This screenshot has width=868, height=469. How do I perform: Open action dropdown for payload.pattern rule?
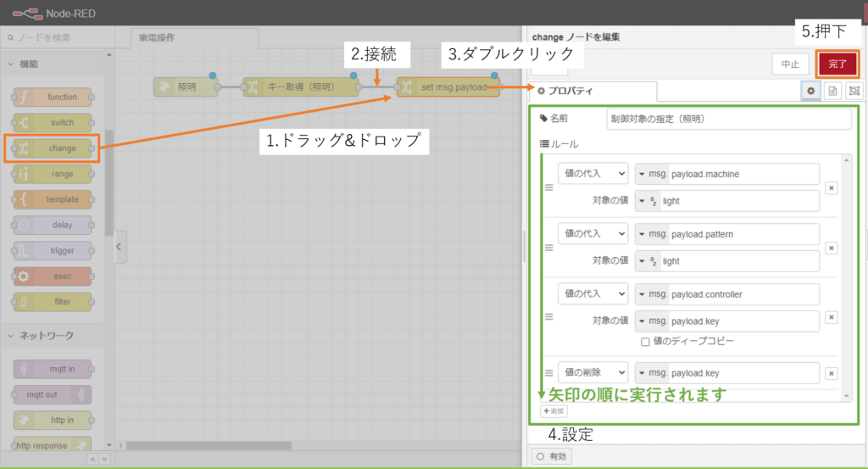593,234
